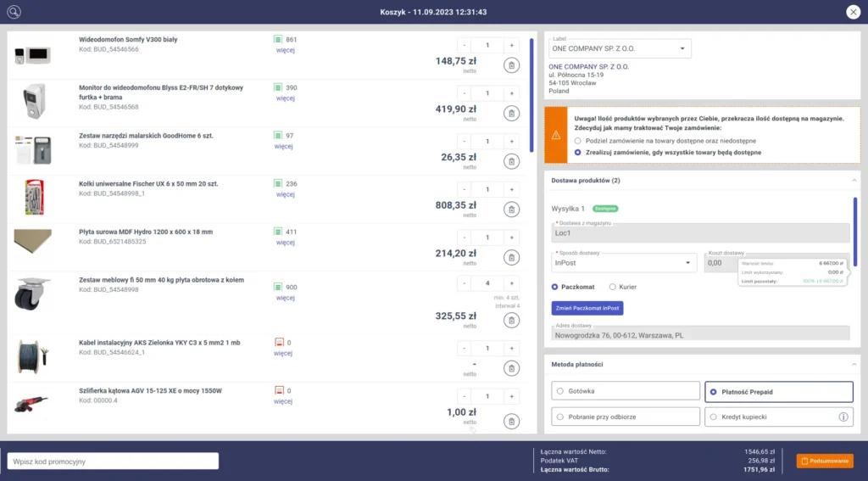The image size is (868, 481).
Task: Select 'Podziel zamówienie na towary dostępne' option
Action: pos(578,141)
